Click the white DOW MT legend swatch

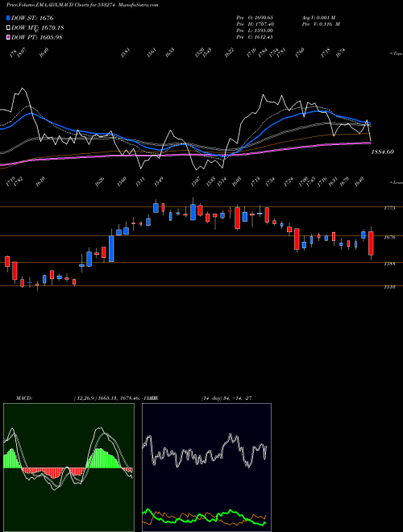coord(8,27)
